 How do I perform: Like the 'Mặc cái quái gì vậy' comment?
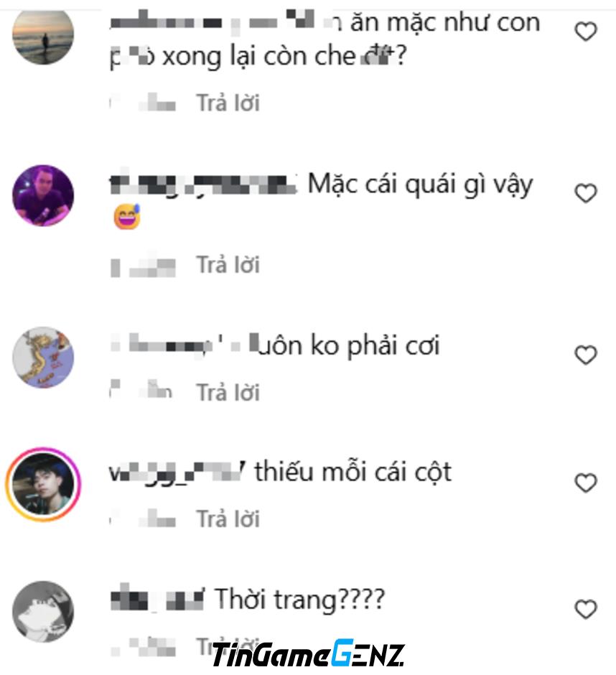pyautogui.click(x=586, y=193)
